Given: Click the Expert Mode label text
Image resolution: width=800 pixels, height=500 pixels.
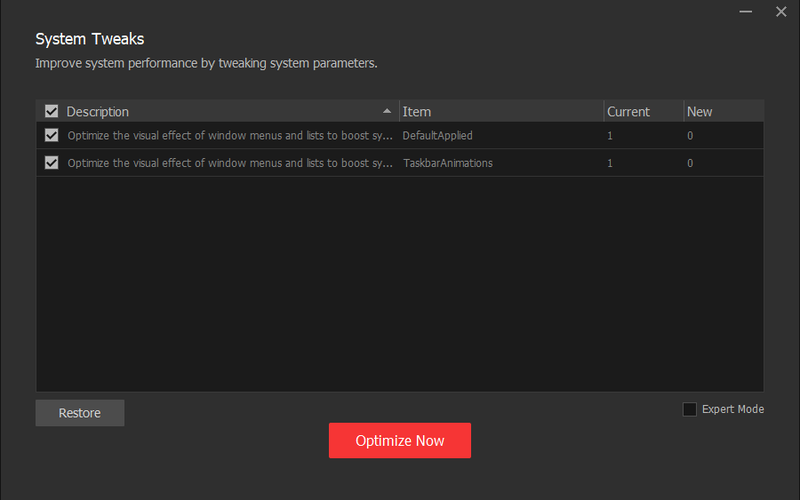Looking at the screenshot, I should click(733, 409).
